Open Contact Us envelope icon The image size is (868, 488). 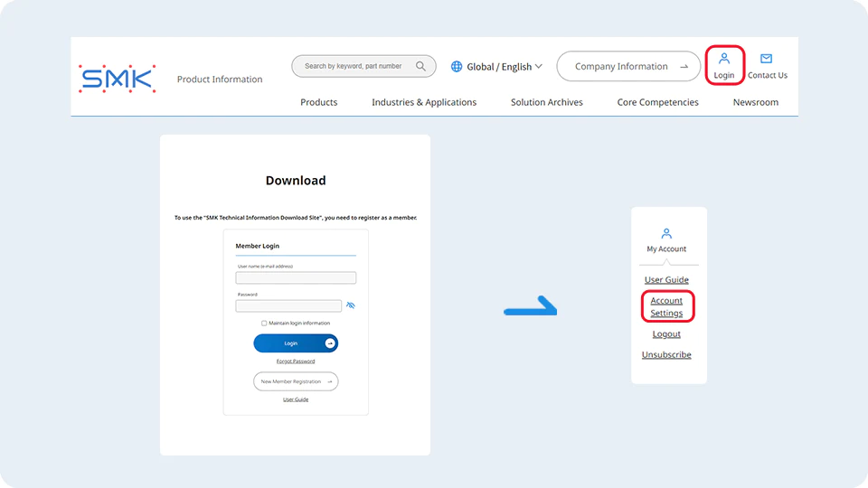click(767, 59)
